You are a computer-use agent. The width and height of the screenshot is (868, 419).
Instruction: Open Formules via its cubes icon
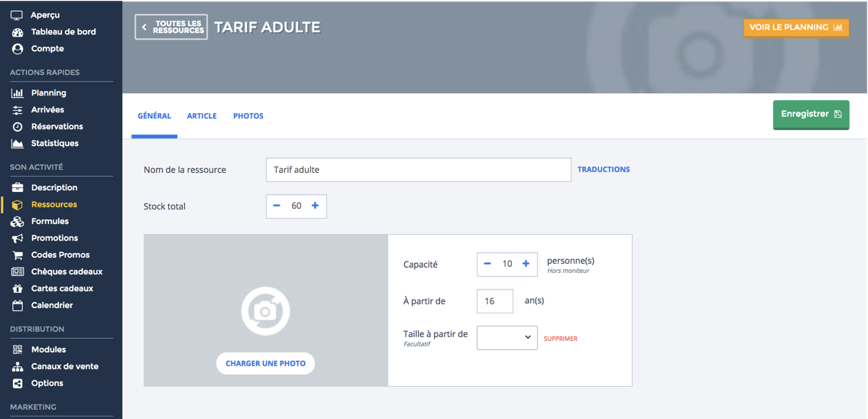17,222
